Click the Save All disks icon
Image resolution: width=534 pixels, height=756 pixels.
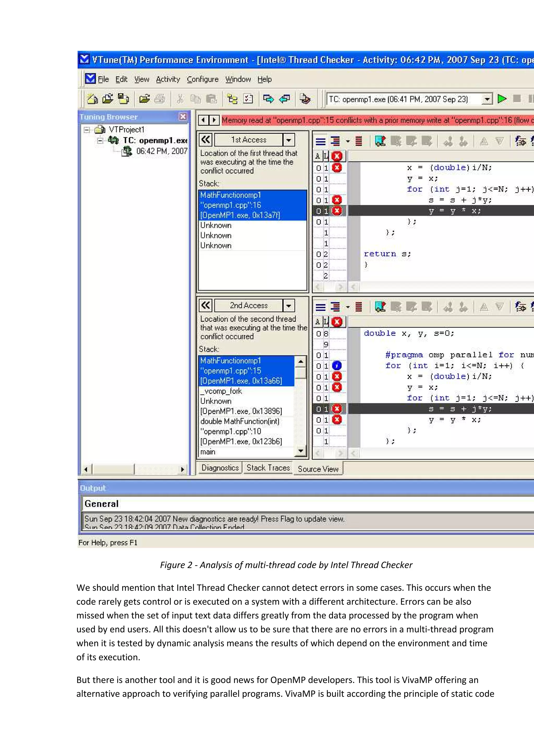pos(123,98)
